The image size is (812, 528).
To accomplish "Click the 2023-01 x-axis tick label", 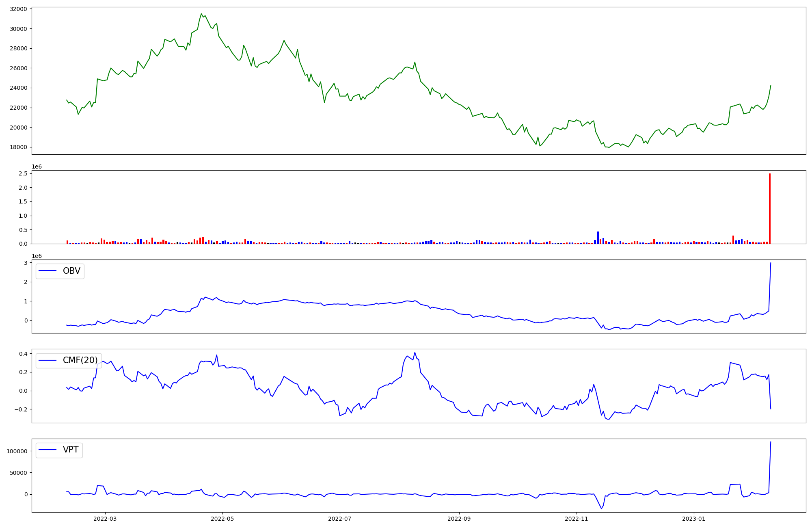I will click(693, 519).
